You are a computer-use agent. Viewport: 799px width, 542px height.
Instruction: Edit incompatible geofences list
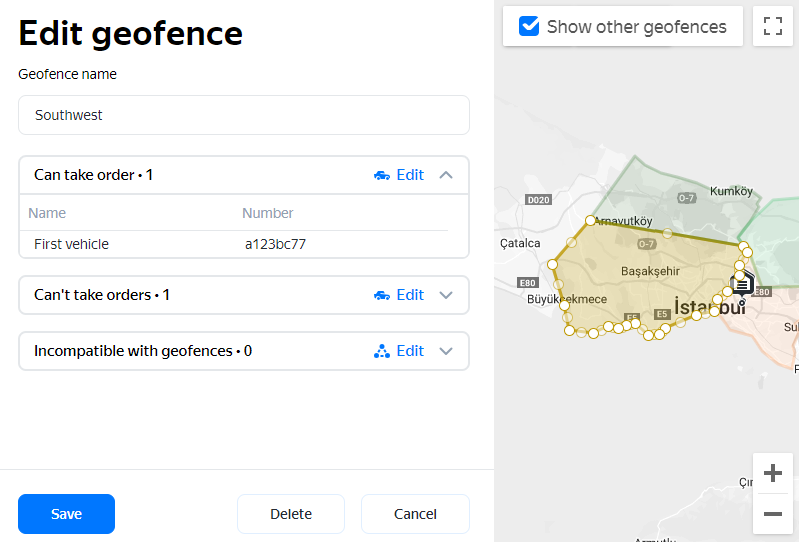pos(410,351)
